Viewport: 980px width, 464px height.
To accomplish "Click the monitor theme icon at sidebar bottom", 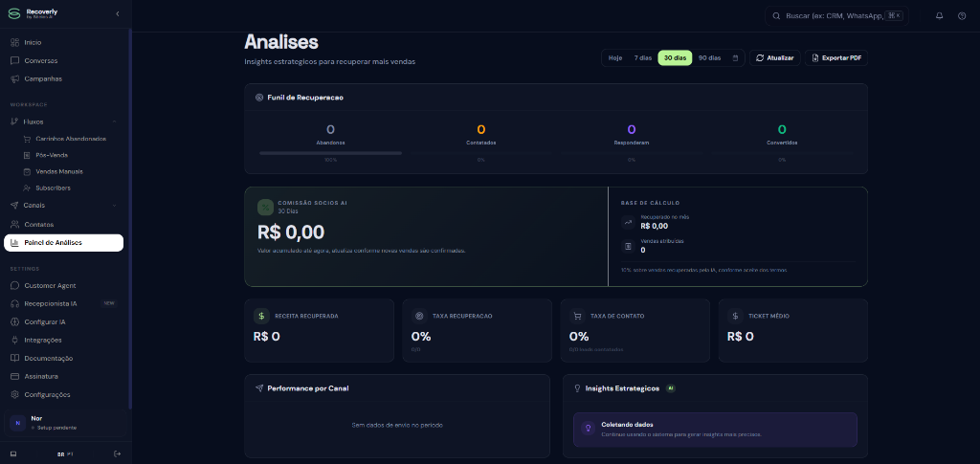I will click(x=13, y=453).
